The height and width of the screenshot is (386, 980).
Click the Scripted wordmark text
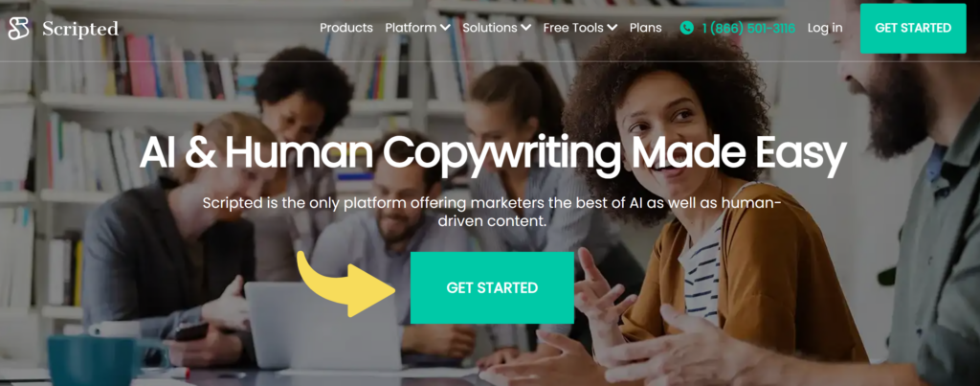click(80, 29)
